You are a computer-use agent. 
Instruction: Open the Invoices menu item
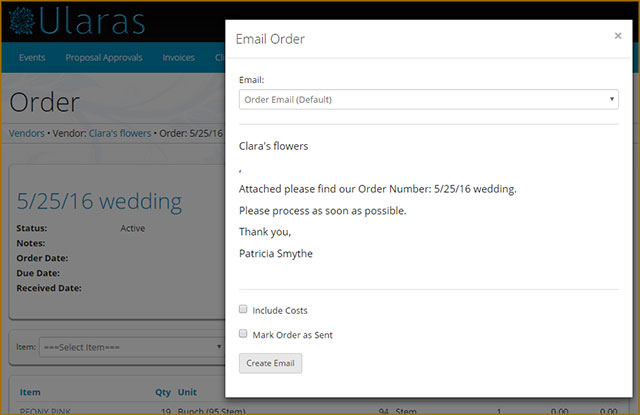(178, 58)
